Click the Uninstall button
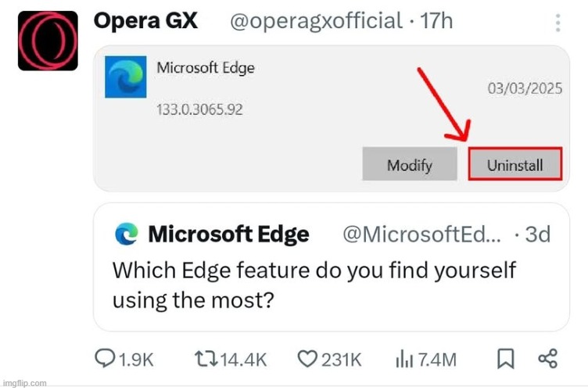The width and height of the screenshot is (588, 390). point(514,164)
